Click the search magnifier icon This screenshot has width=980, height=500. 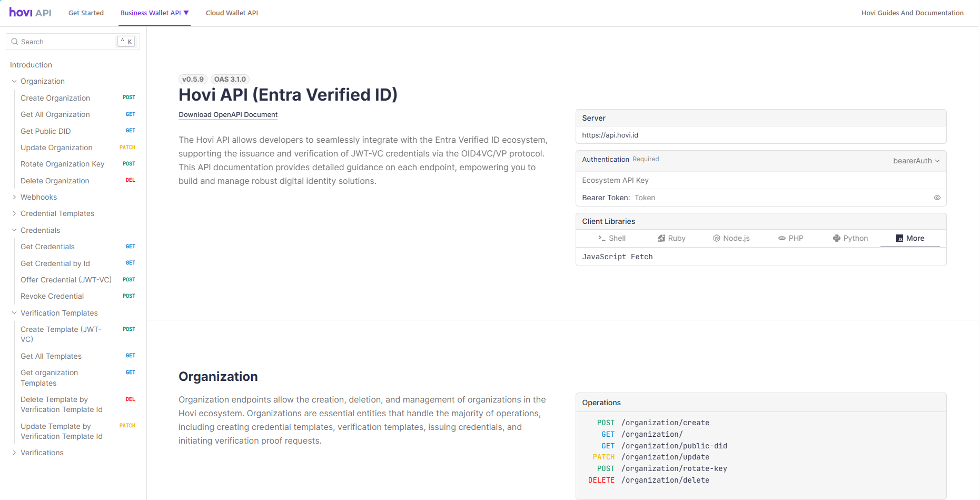15,42
